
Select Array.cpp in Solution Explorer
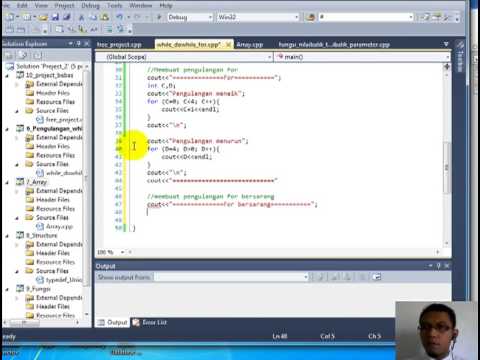point(59,226)
